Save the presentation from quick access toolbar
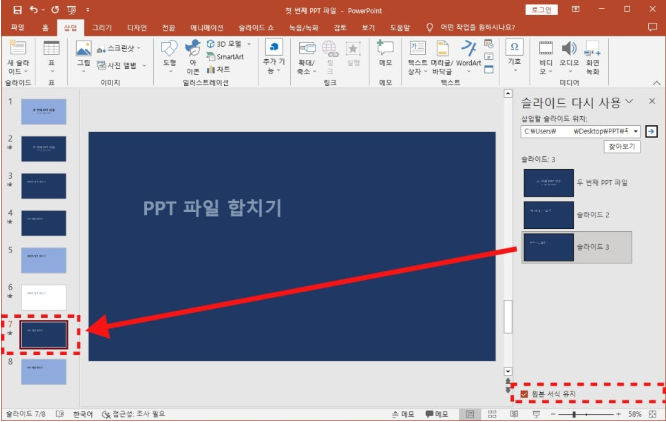666x422 pixels. [17, 9]
